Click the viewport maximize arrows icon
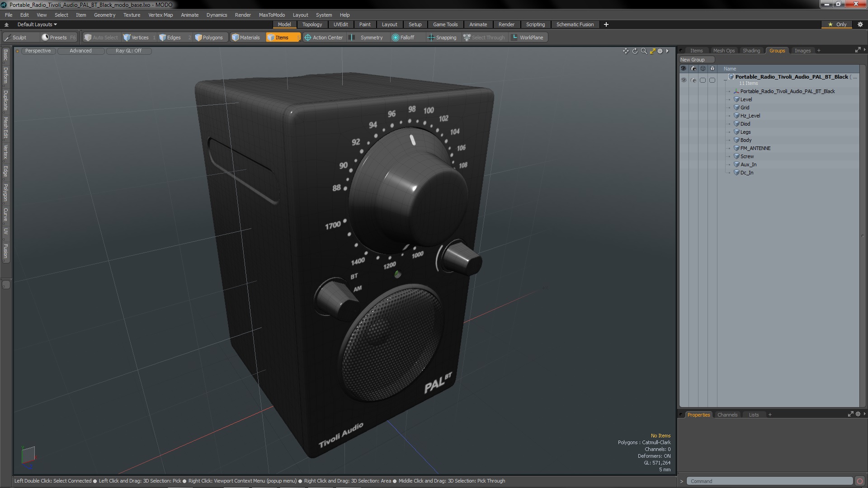868x488 pixels. pyautogui.click(x=652, y=51)
